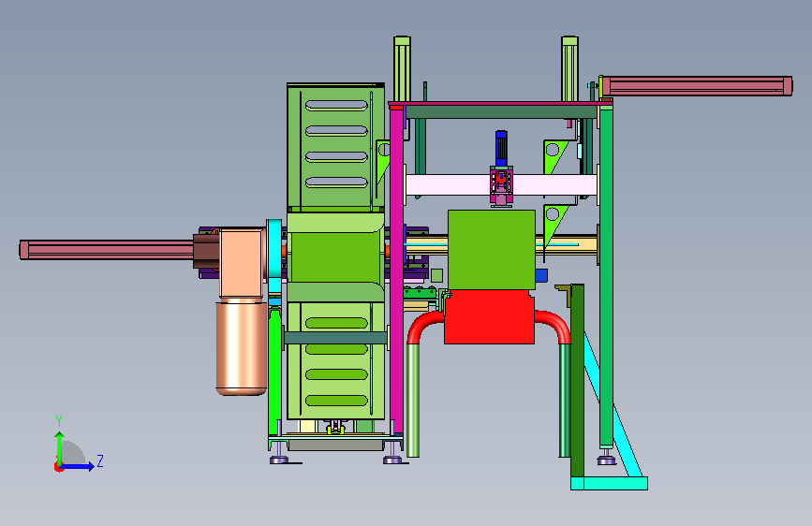Click the green Y axis arrow of the triad

click(x=59, y=448)
